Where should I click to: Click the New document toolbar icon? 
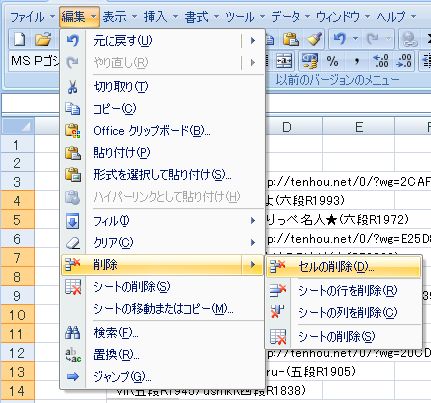click(x=19, y=40)
